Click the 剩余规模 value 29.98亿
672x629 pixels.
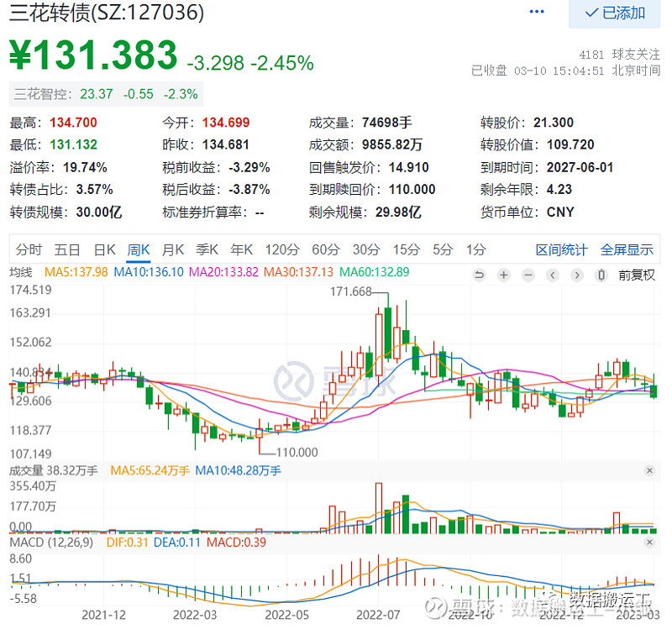[x=398, y=212]
